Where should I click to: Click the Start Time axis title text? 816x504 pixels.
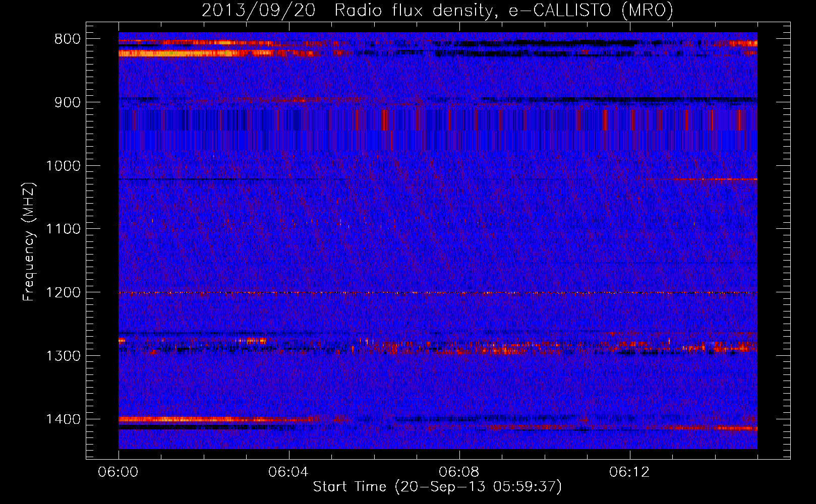click(437, 487)
